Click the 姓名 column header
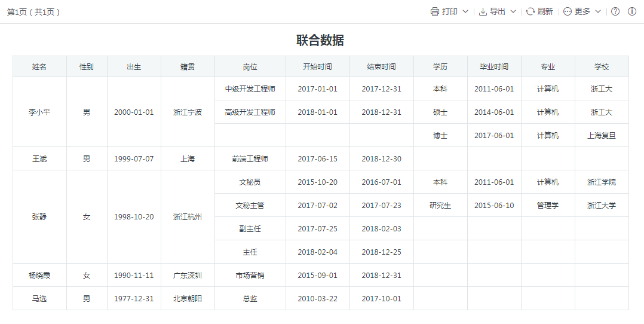The height and width of the screenshot is (324, 644). [x=39, y=67]
